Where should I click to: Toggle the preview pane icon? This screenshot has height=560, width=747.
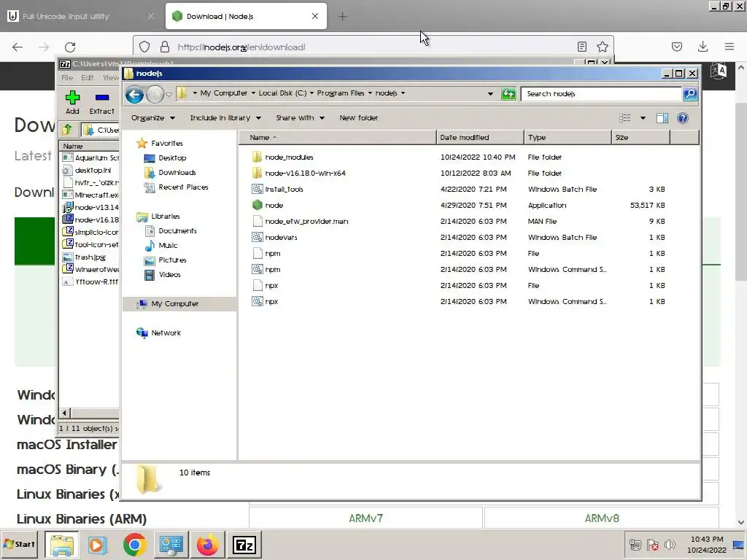coord(662,118)
